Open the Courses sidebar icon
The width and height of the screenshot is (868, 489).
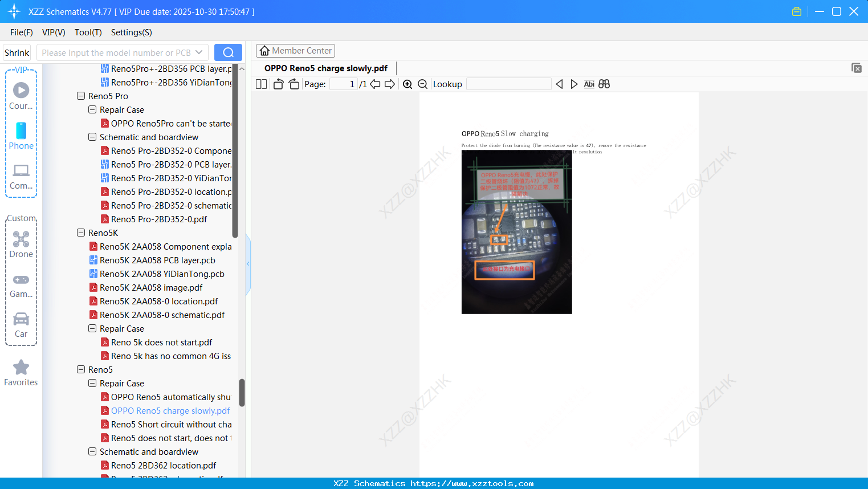tap(21, 95)
